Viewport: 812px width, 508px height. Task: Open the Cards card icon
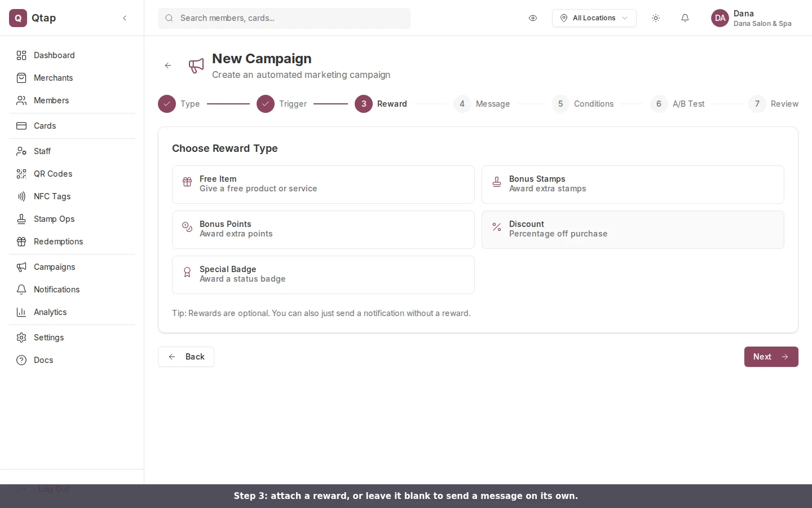click(x=21, y=126)
